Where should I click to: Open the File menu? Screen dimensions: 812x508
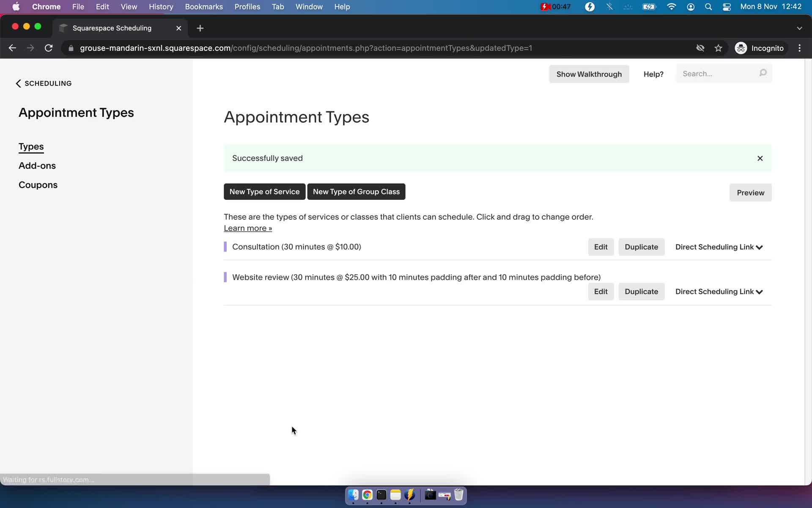(x=78, y=7)
